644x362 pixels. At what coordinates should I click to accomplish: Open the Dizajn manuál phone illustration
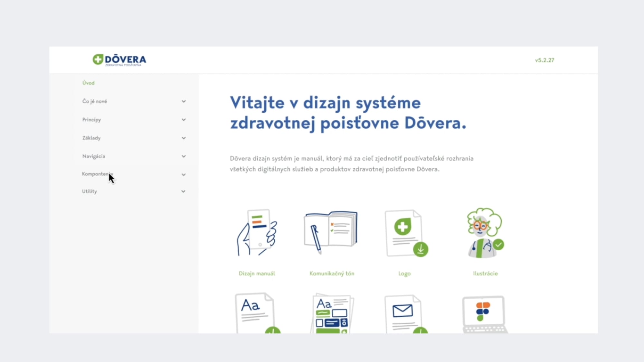[x=257, y=233]
